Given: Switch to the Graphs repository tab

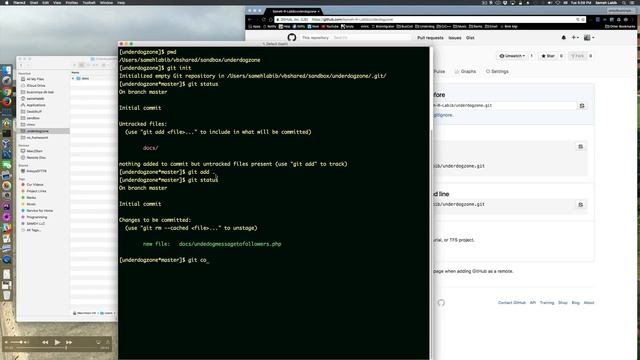Looking at the screenshot, I should click(465, 71).
